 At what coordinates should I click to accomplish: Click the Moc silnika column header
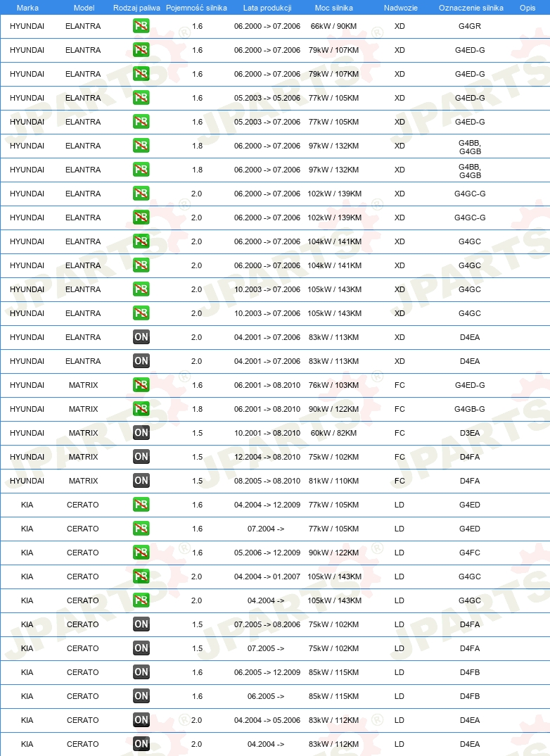(x=334, y=8)
